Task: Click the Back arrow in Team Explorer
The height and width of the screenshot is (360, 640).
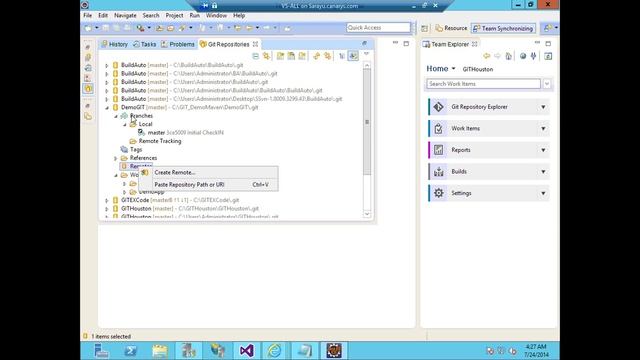Action: point(487,56)
